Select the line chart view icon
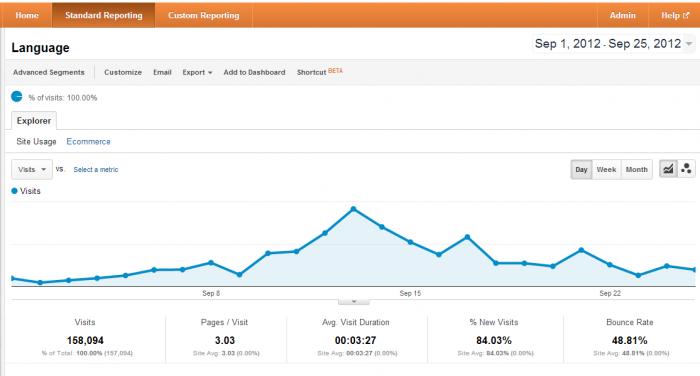 [x=668, y=169]
